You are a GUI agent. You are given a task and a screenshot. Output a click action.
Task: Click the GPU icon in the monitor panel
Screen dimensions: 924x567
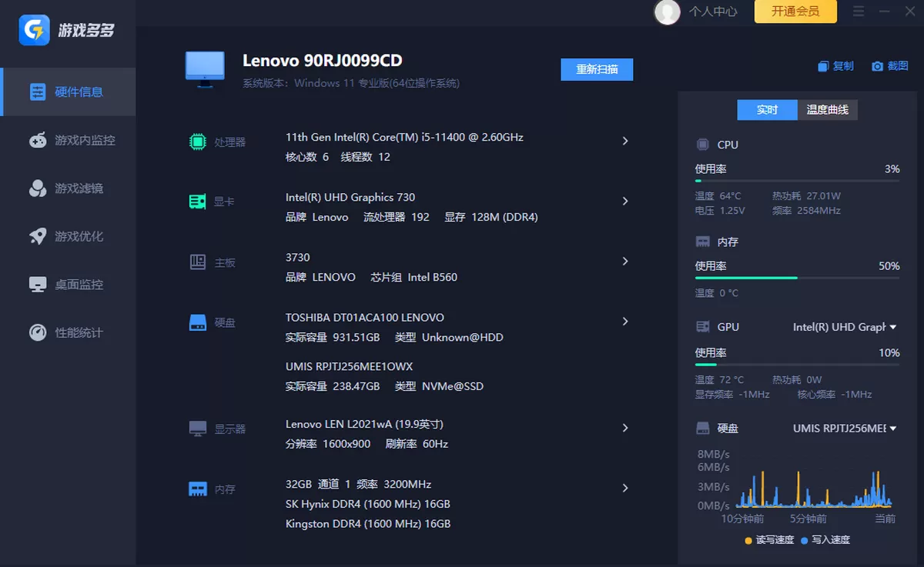(702, 327)
